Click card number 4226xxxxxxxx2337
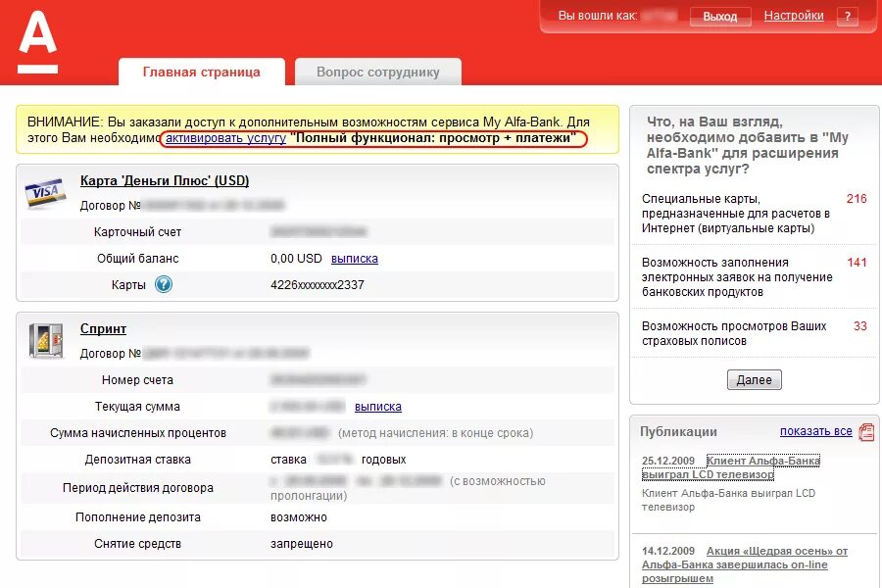The image size is (882, 588). pyautogui.click(x=318, y=285)
